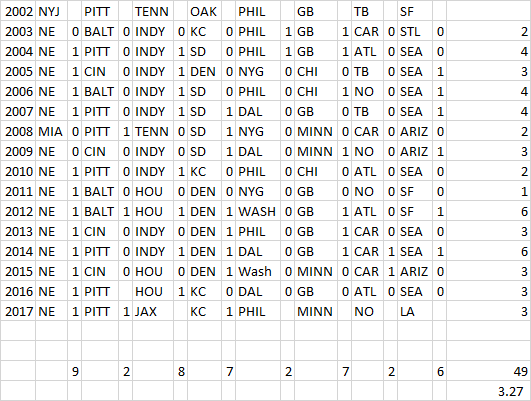Image resolution: width=531 pixels, height=401 pixels.
Task: Click the OAK cell in 2002 row
Action: coord(205,12)
